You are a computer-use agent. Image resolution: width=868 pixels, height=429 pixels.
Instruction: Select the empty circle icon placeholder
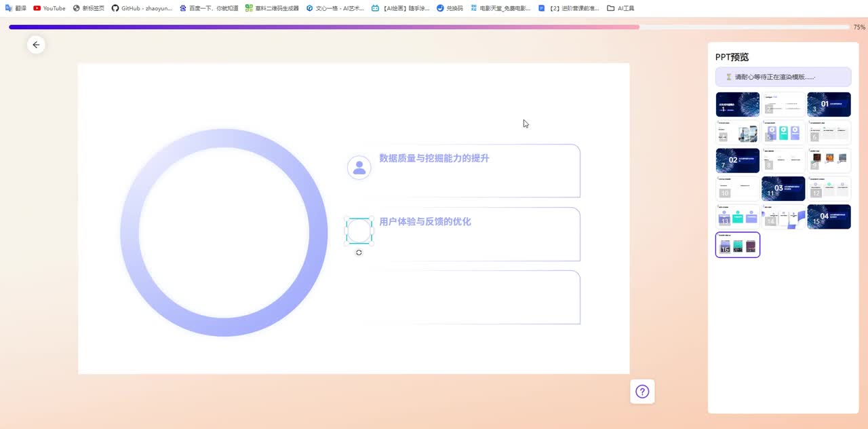(359, 231)
